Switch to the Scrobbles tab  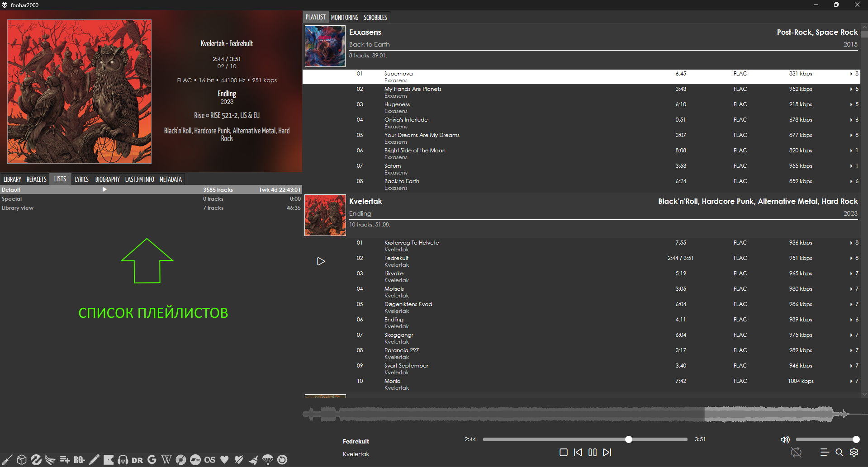[375, 17]
